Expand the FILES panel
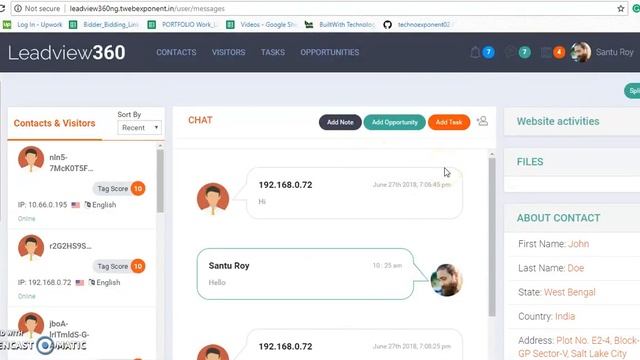 click(x=572, y=162)
